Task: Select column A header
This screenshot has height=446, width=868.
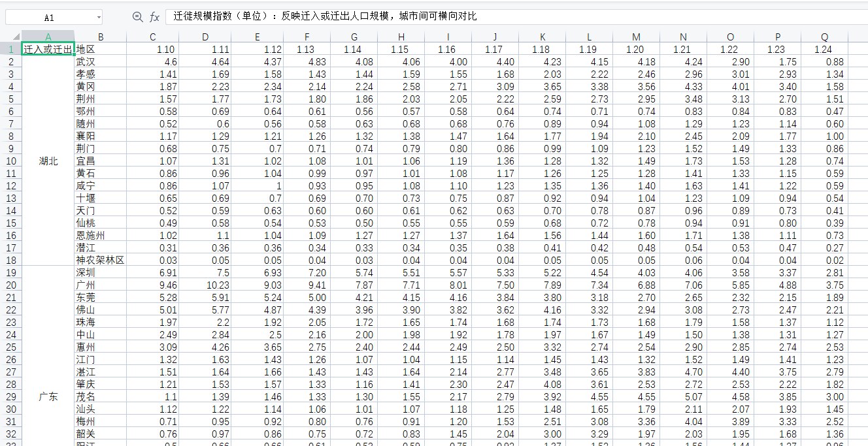Action: tap(48, 37)
